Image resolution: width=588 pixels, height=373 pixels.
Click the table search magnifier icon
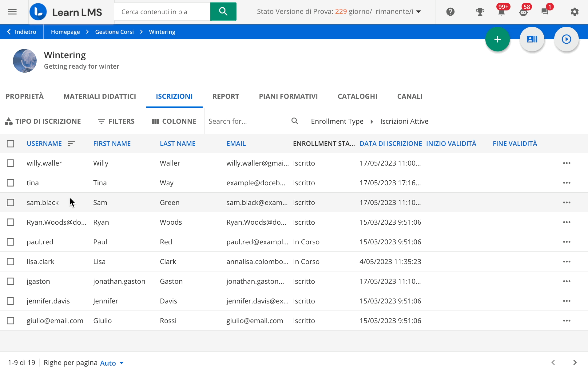click(x=295, y=121)
